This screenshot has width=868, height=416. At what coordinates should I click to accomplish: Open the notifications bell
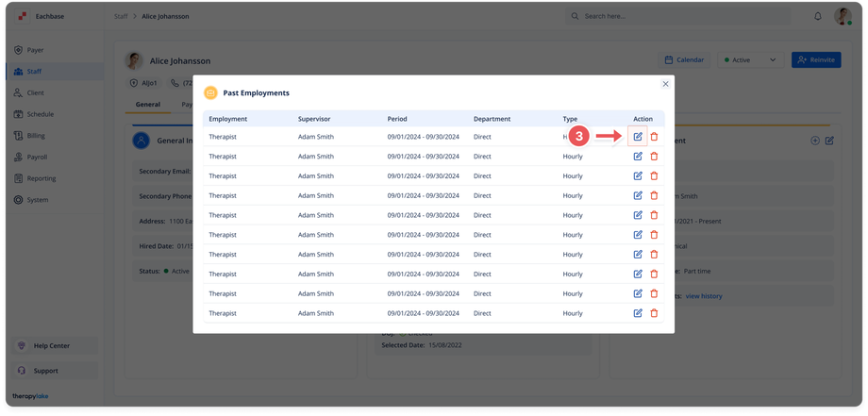coord(817,16)
